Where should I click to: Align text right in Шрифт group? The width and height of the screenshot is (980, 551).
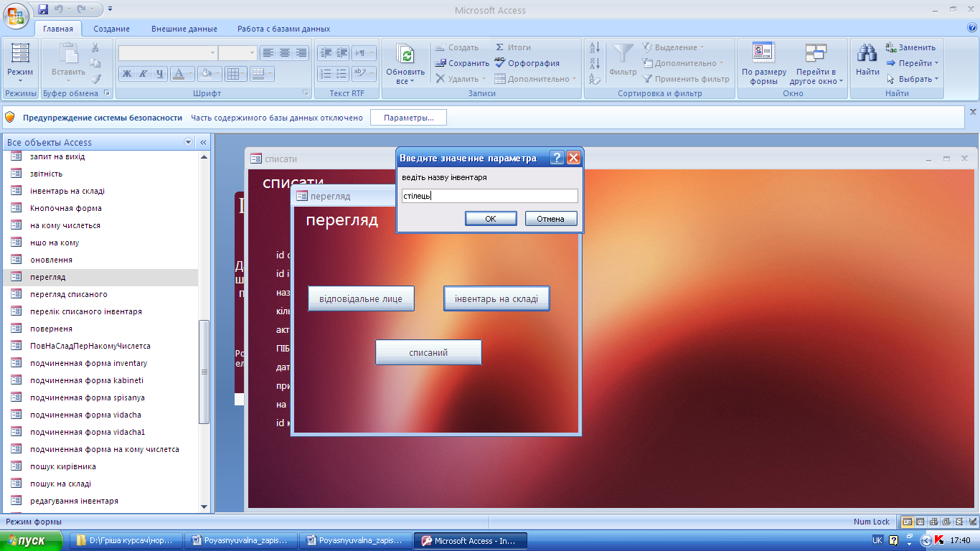pyautogui.click(x=301, y=52)
